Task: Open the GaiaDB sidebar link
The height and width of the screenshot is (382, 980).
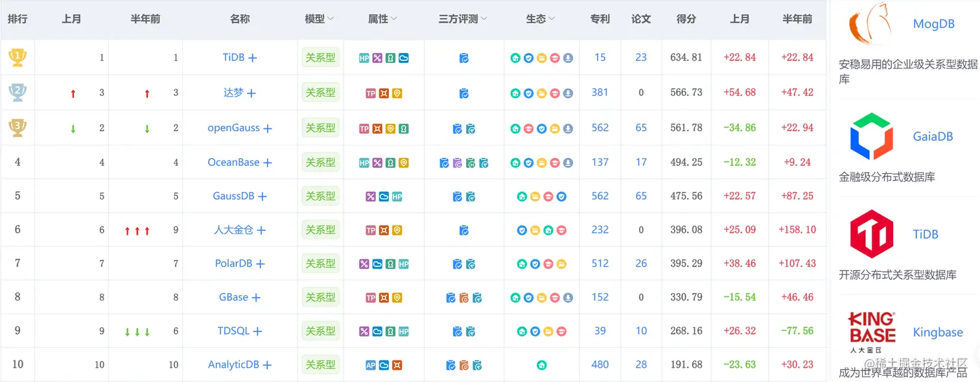Action: click(933, 136)
